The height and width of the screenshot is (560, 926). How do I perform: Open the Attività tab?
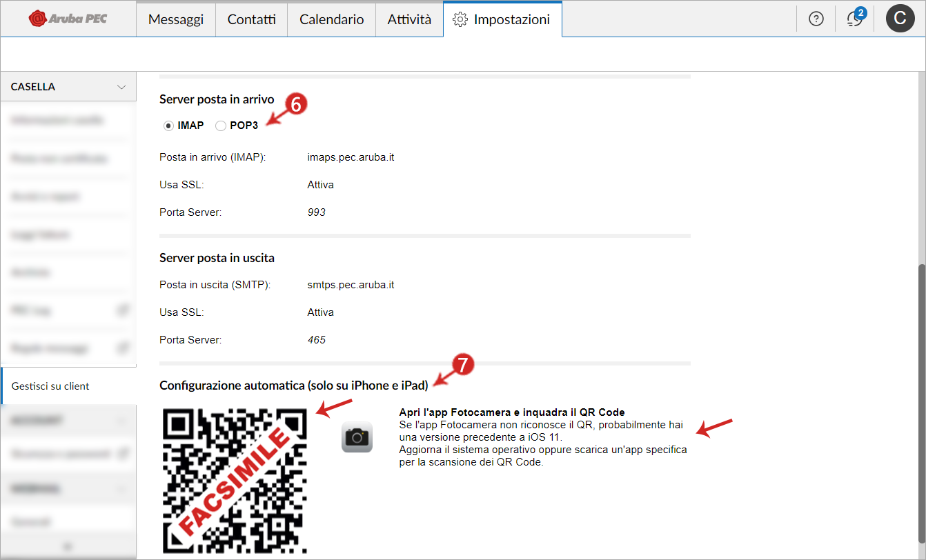pos(409,19)
